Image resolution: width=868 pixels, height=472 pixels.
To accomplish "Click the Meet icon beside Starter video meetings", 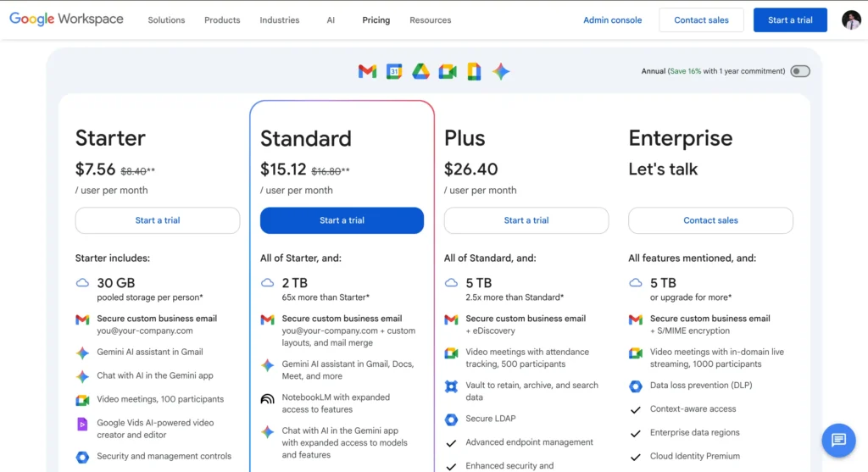I will (82, 400).
